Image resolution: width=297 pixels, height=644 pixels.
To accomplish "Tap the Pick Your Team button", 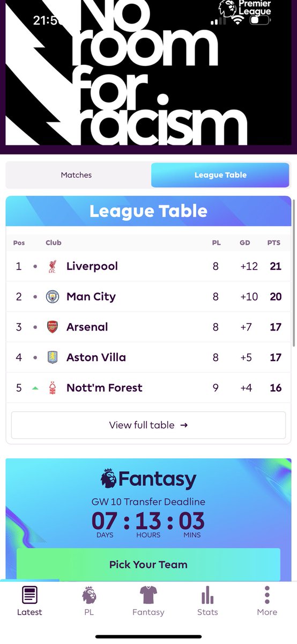I will tap(148, 565).
